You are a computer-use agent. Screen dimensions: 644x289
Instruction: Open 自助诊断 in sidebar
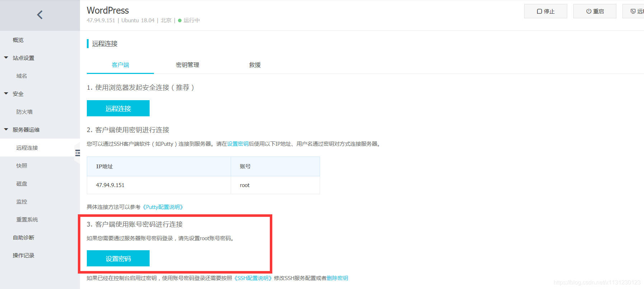click(x=24, y=237)
